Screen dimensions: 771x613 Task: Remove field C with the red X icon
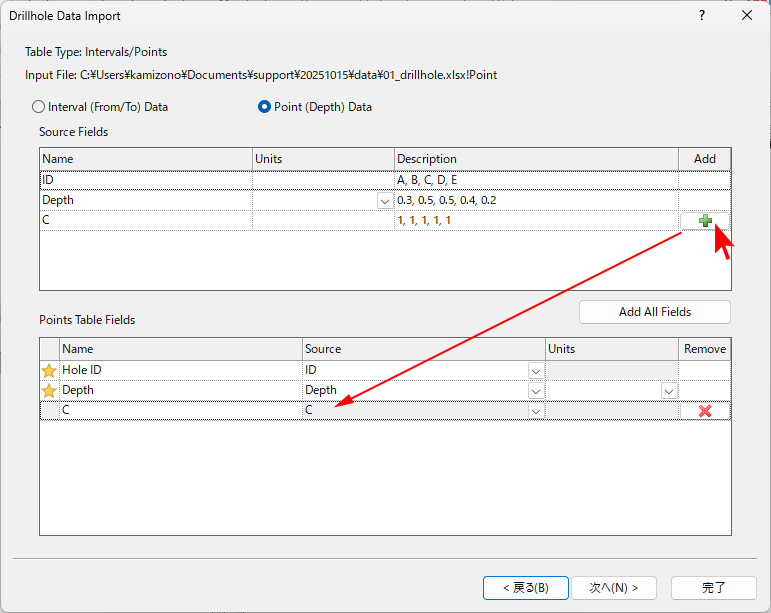coord(705,411)
